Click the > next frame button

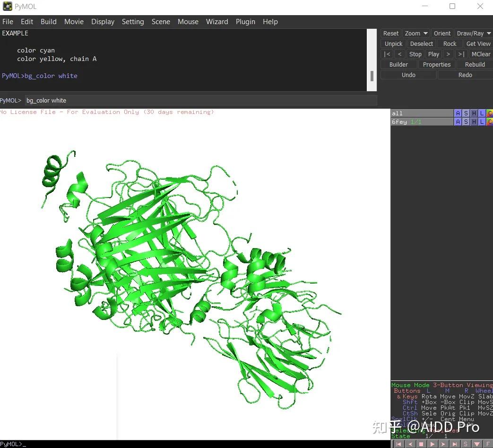pyautogui.click(x=449, y=54)
